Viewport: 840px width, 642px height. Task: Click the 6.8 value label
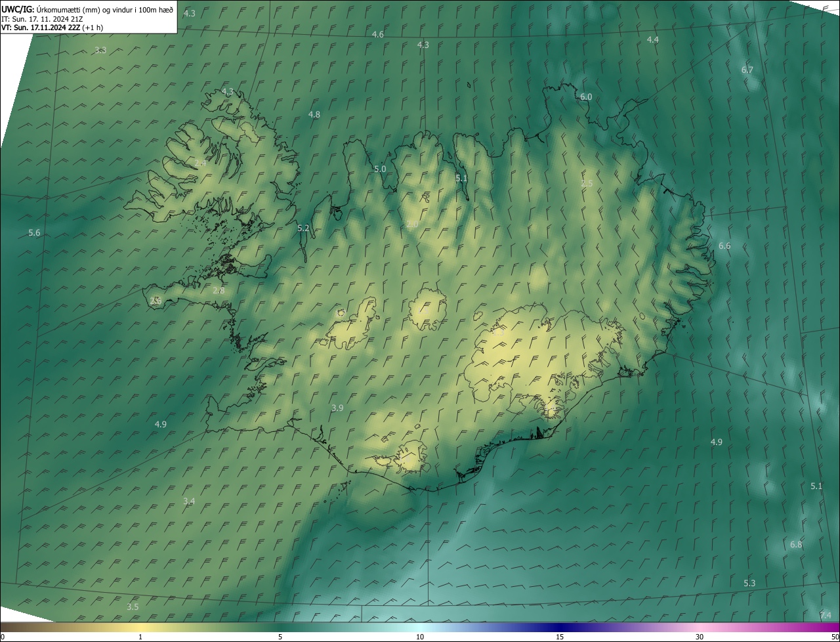click(796, 545)
